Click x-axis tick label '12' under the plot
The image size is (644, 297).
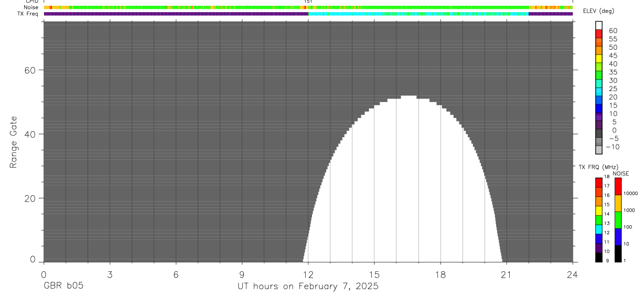tap(308, 274)
